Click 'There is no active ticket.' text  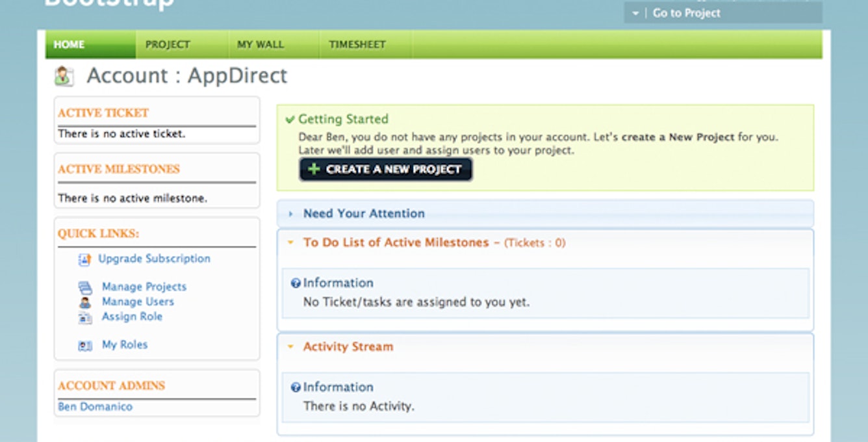121,134
